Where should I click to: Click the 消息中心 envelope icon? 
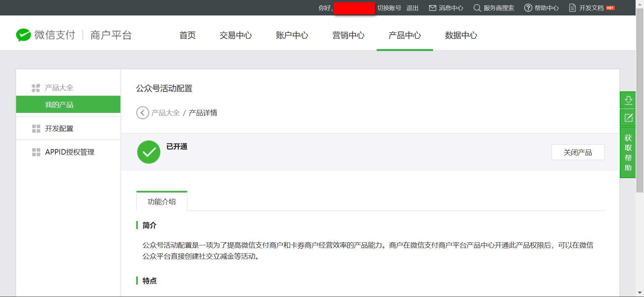(x=433, y=8)
